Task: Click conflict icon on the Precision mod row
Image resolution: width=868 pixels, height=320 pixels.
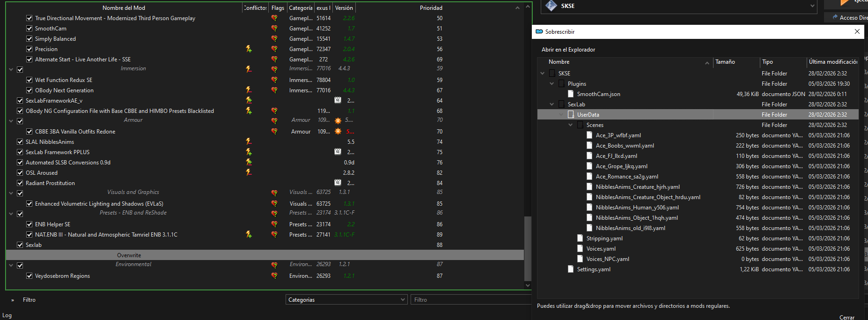Action: tap(249, 49)
